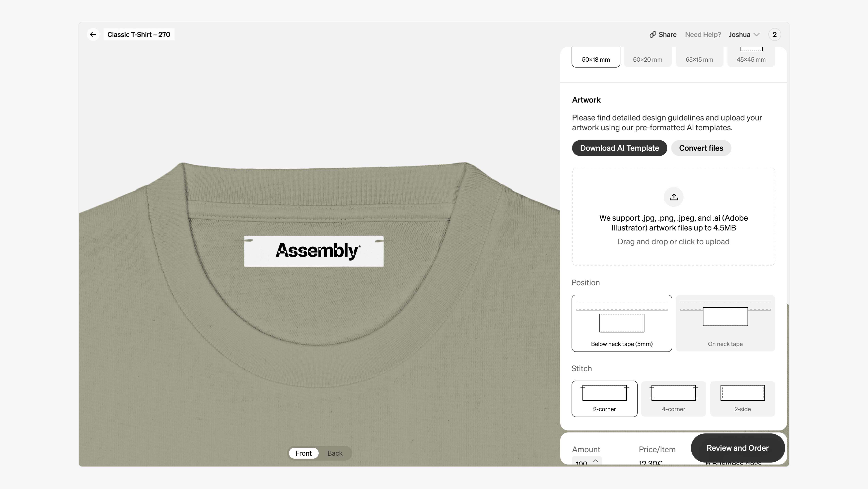This screenshot has width=868, height=489.
Task: Select the 50×18 mm label size
Action: pos(595,57)
